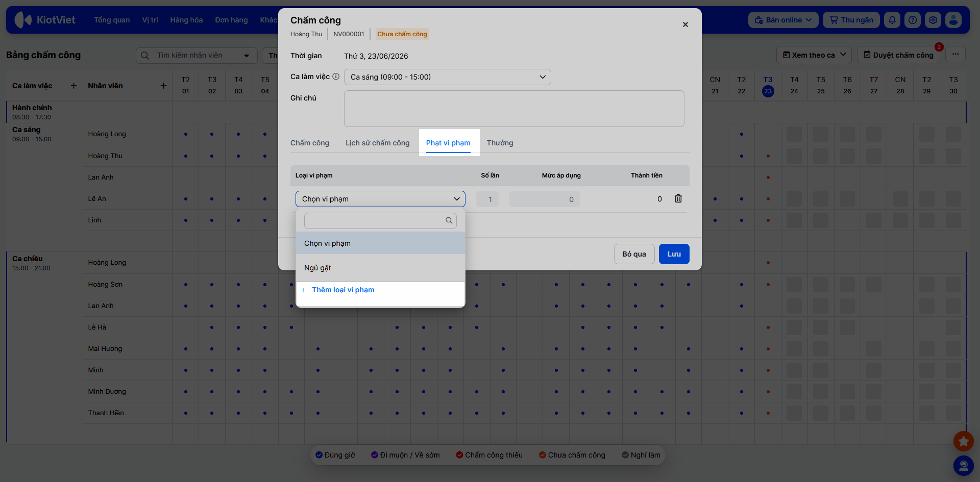Image resolution: width=980 pixels, height=482 pixels.
Task: Open Đơn hàng in the top menu
Action: click(x=231, y=20)
